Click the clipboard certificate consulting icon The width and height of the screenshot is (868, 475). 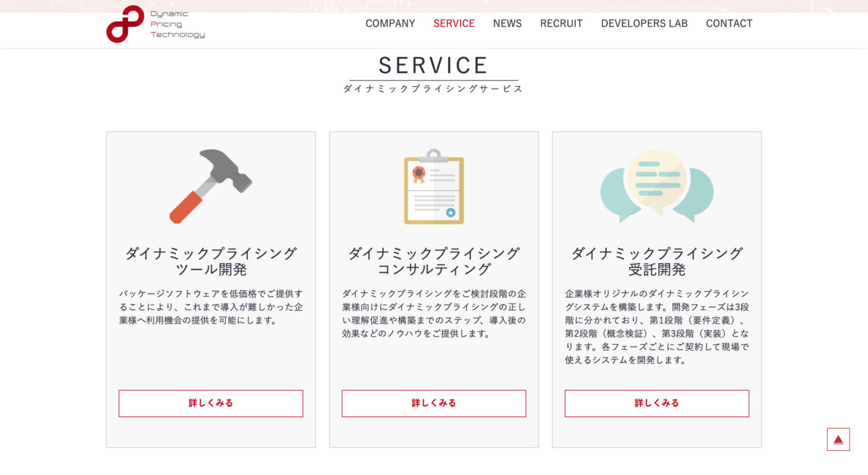click(x=433, y=187)
